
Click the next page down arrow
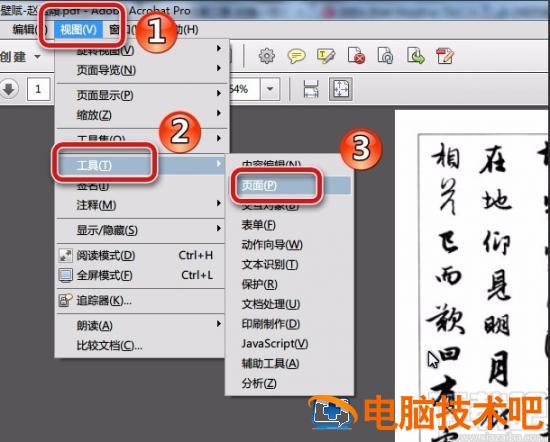tap(9, 89)
